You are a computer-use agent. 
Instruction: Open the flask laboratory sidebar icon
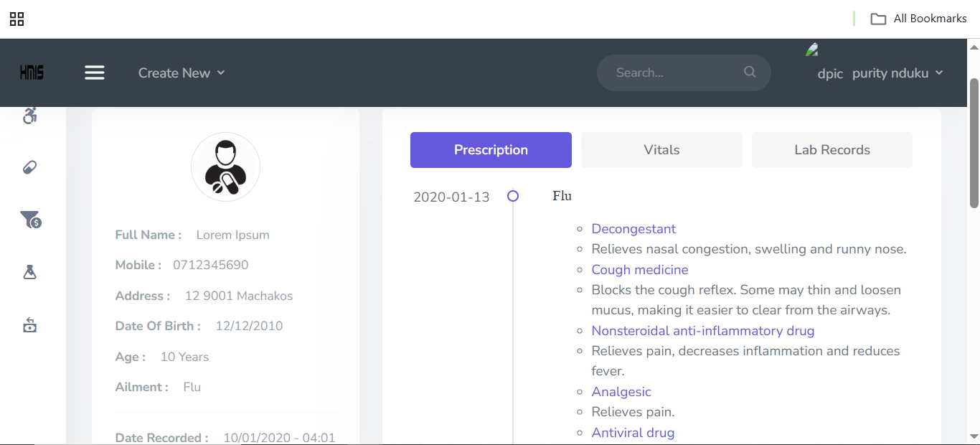tap(29, 272)
